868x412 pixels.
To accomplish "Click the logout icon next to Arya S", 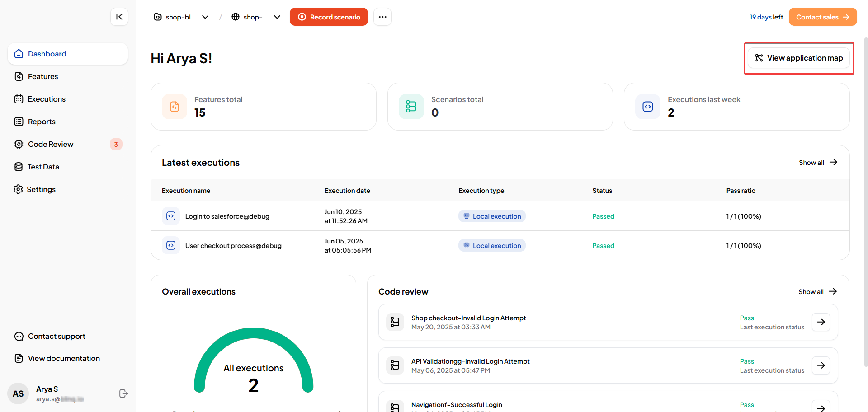I will coord(123,393).
